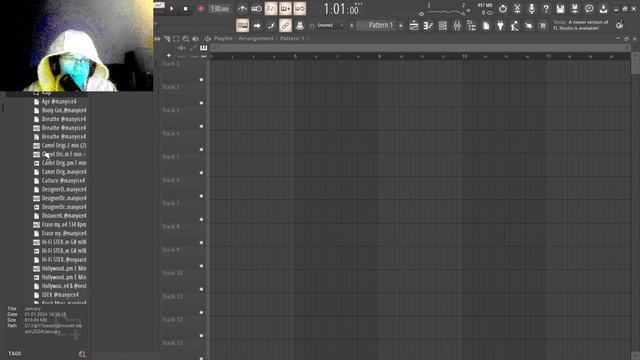Click the 497 MB memory usage readout
This screenshot has height=360, width=640.
[x=485, y=5]
